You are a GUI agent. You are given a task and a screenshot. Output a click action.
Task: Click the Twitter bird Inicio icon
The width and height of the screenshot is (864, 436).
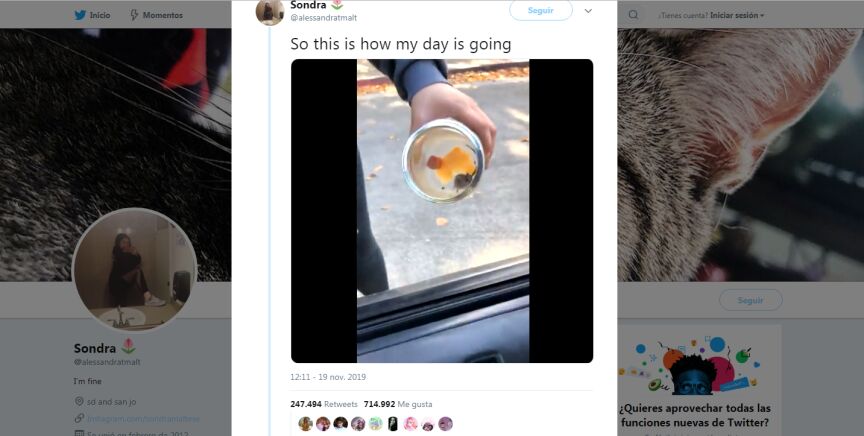click(80, 15)
